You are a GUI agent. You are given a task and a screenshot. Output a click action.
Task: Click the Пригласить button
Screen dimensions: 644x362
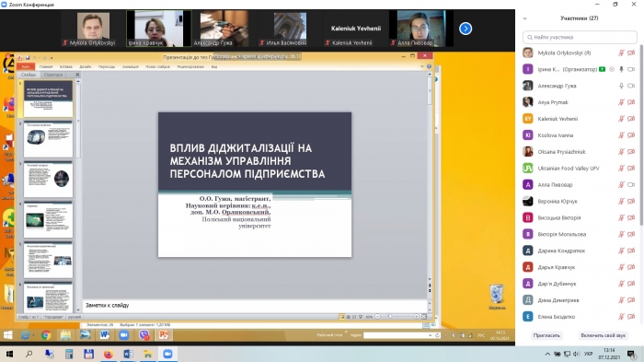click(546, 335)
